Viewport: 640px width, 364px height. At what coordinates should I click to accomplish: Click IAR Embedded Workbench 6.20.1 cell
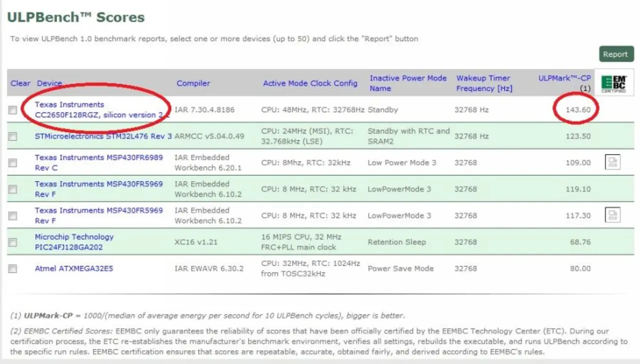pyautogui.click(x=208, y=162)
